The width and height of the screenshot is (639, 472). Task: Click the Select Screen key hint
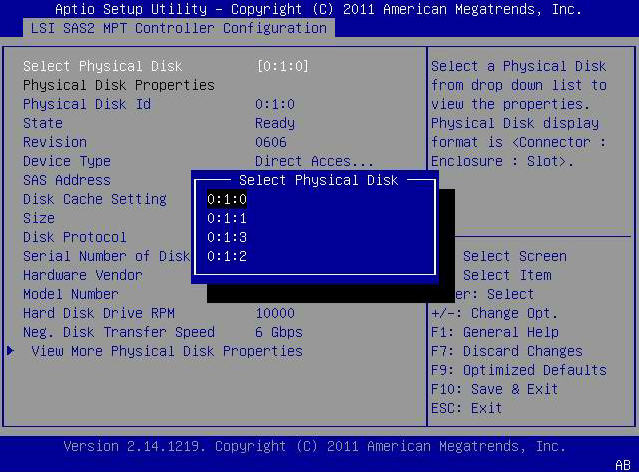pyautogui.click(x=515, y=256)
